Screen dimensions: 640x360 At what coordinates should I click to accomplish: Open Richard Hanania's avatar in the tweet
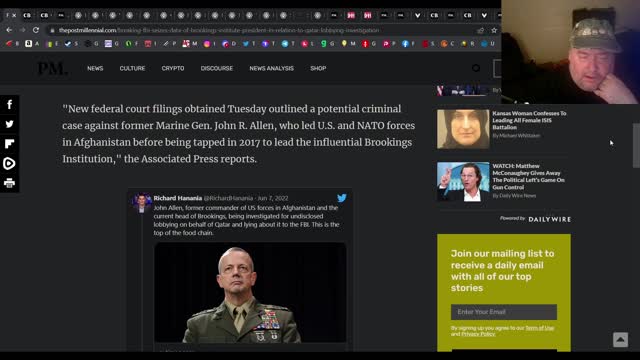click(x=142, y=203)
